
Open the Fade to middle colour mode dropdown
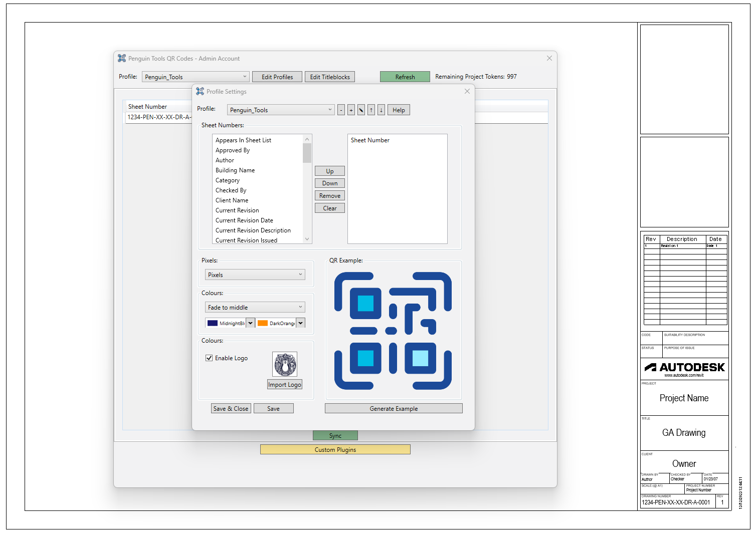point(255,307)
